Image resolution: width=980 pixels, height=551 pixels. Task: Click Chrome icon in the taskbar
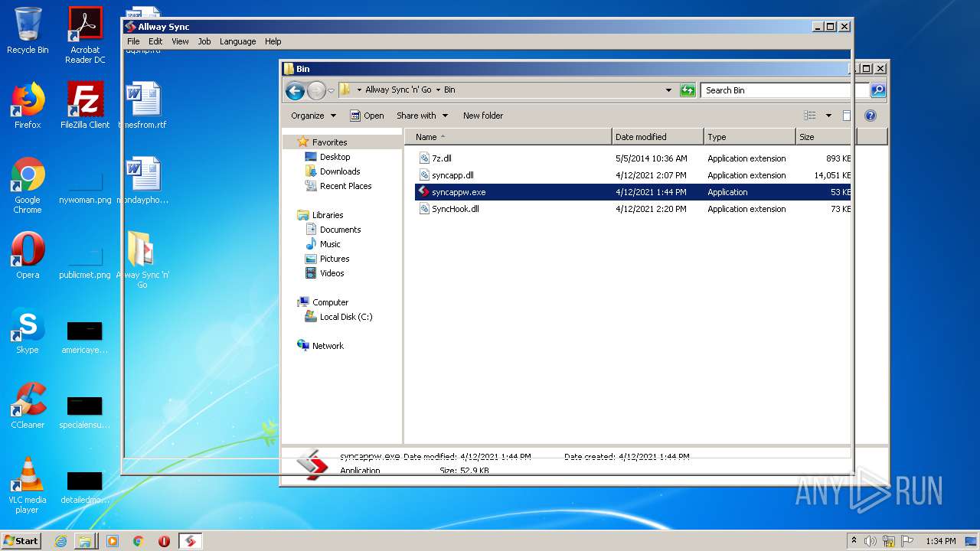138,541
